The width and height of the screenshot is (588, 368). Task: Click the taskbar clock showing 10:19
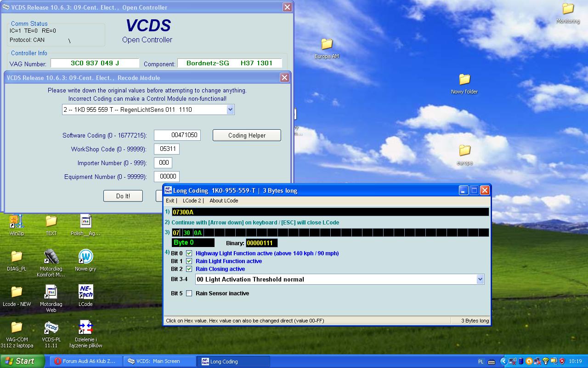click(x=575, y=362)
